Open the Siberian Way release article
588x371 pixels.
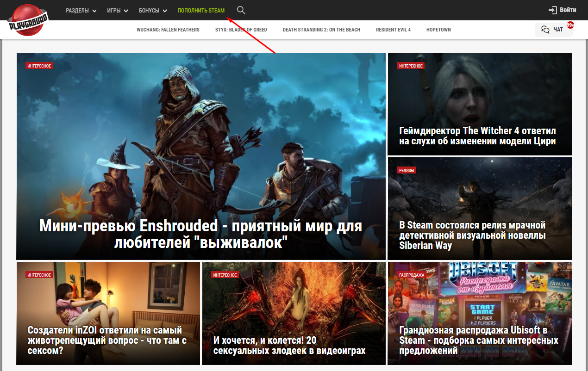coord(473,235)
